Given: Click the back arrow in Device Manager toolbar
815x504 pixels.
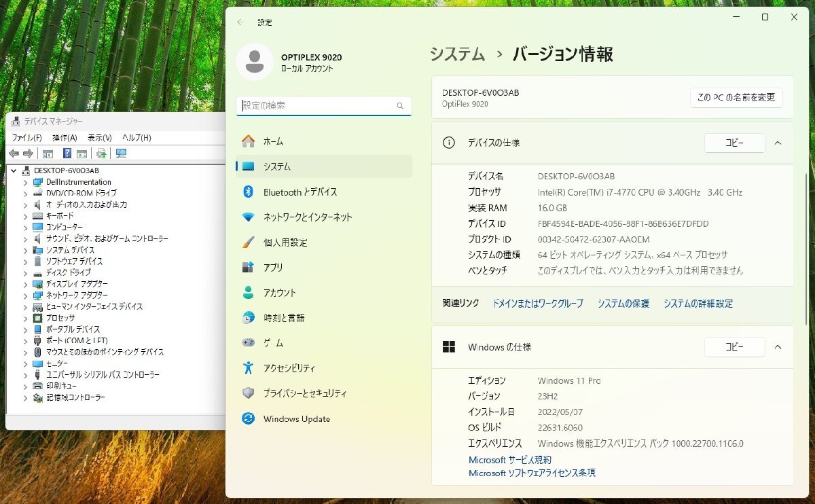Looking at the screenshot, I should coord(14,154).
